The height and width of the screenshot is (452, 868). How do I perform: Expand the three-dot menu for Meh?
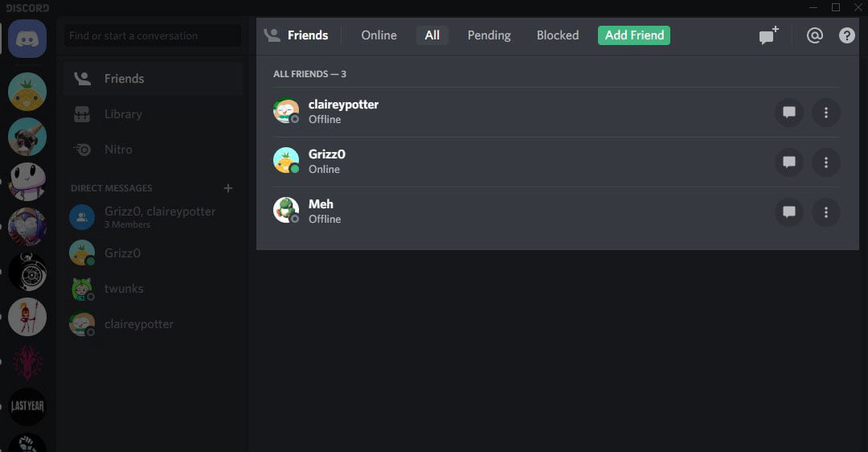[x=826, y=212]
